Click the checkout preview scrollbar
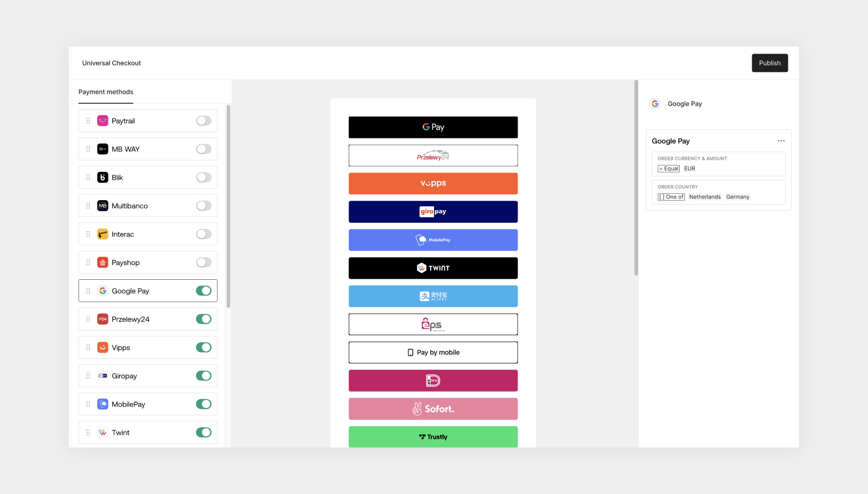This screenshot has height=494, width=868. (x=636, y=178)
